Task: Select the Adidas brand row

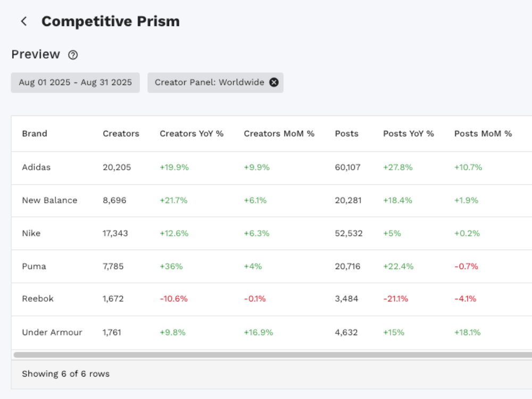Action: pyautogui.click(x=36, y=167)
